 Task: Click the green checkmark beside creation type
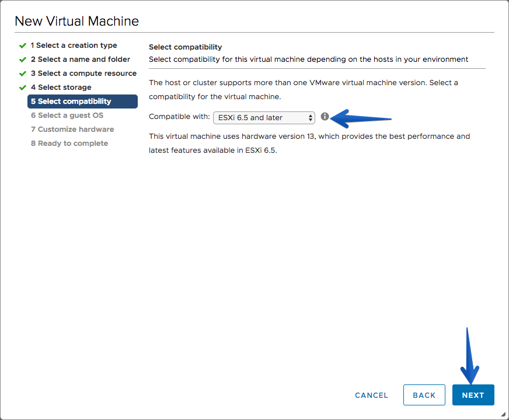pos(23,45)
